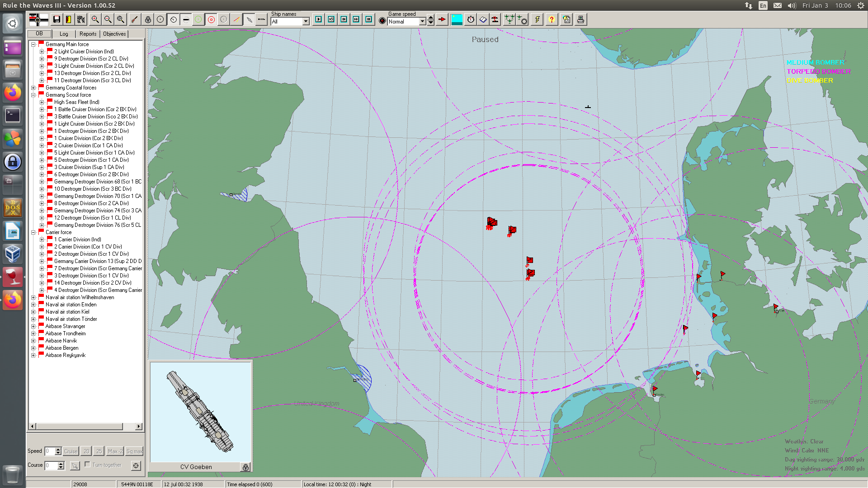Image resolution: width=868 pixels, height=488 pixels.
Task: Save the game with the floppy disk icon
Action: (57, 19)
